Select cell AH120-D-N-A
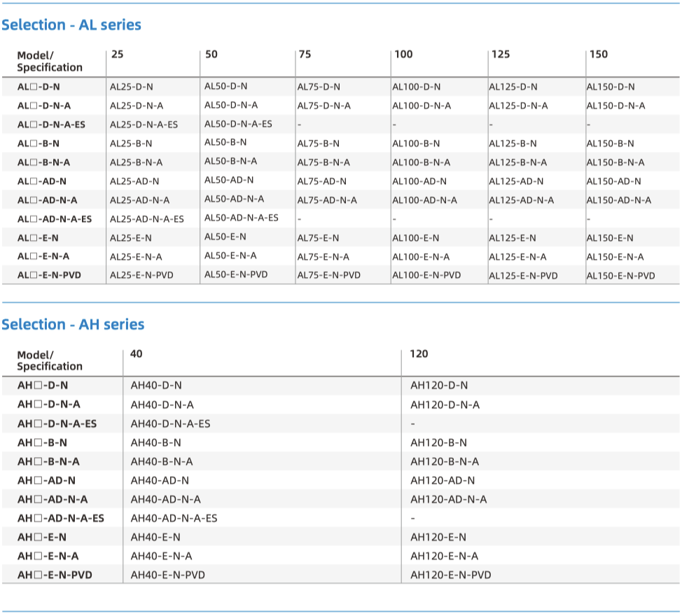682x616 pixels. pyautogui.click(x=445, y=405)
